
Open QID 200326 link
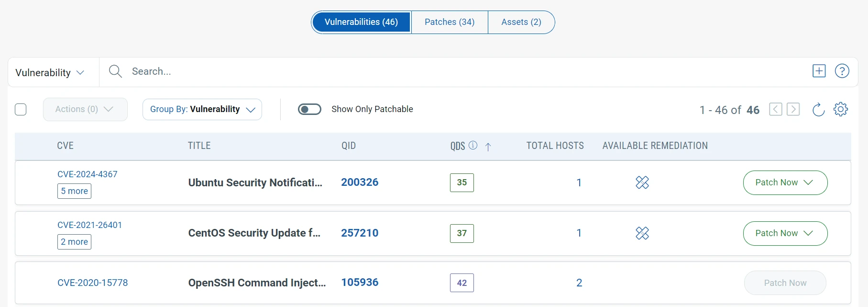click(360, 182)
